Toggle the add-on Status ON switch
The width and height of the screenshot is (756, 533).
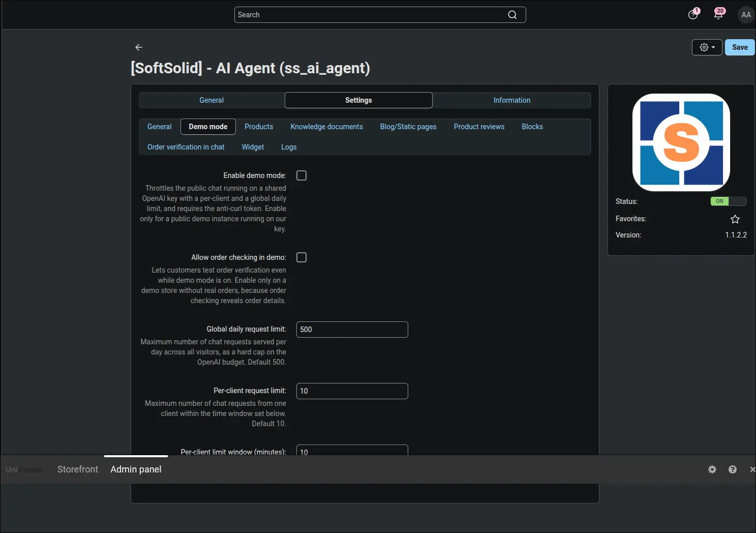coord(729,201)
